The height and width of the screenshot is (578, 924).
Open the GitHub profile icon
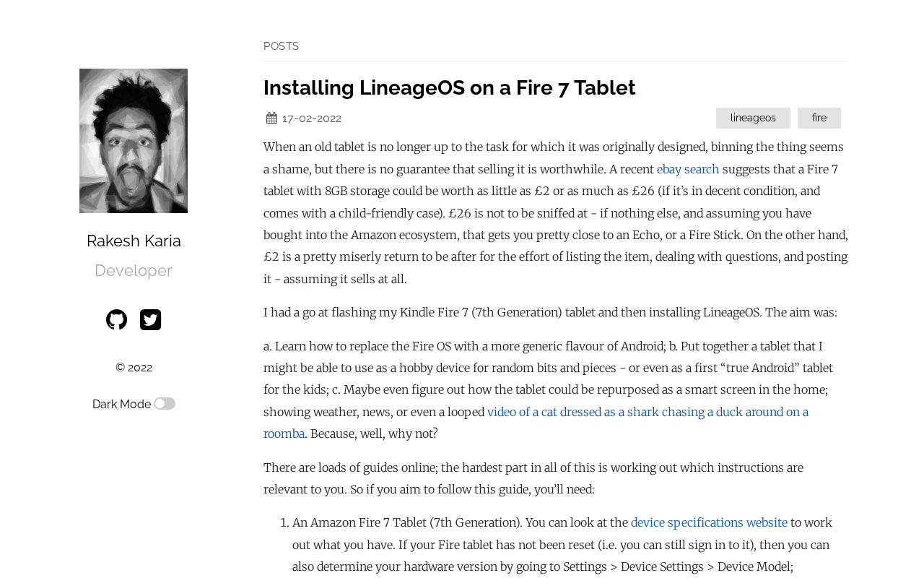click(x=116, y=319)
